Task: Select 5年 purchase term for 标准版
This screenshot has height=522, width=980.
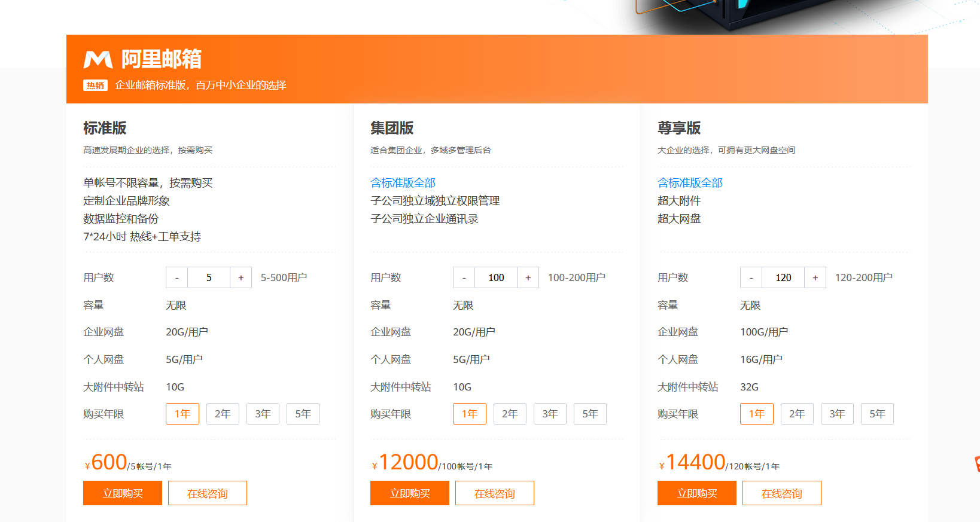Action: (x=303, y=414)
